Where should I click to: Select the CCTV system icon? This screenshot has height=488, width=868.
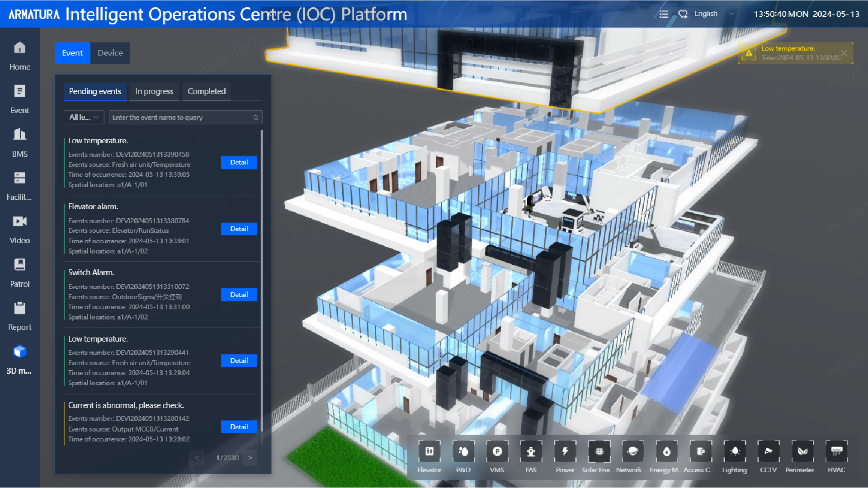[768, 451]
